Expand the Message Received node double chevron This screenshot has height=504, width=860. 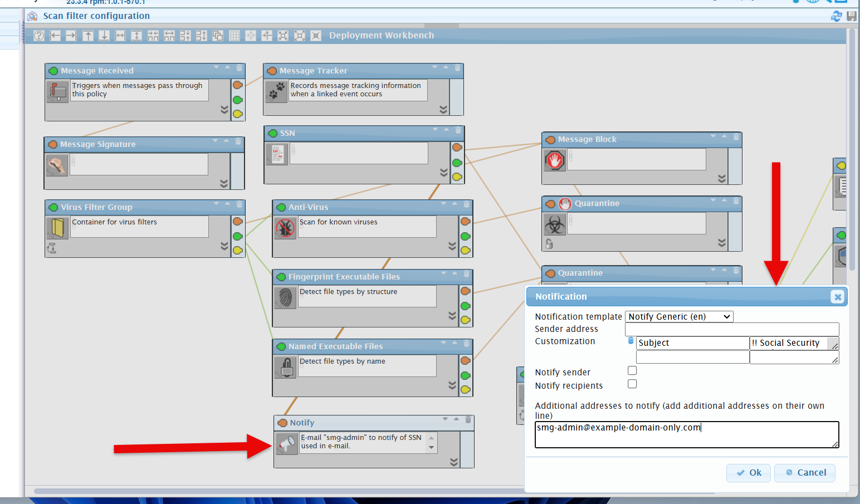click(x=224, y=110)
